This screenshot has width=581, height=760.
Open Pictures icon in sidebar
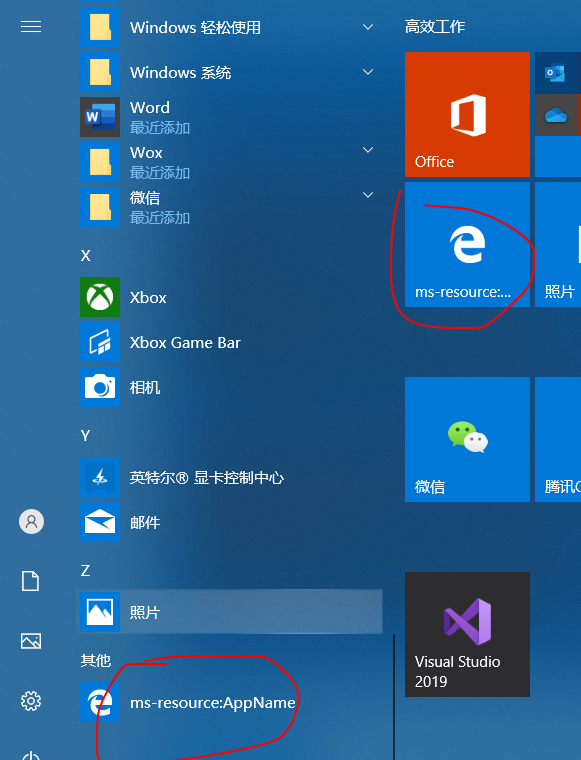[31, 641]
